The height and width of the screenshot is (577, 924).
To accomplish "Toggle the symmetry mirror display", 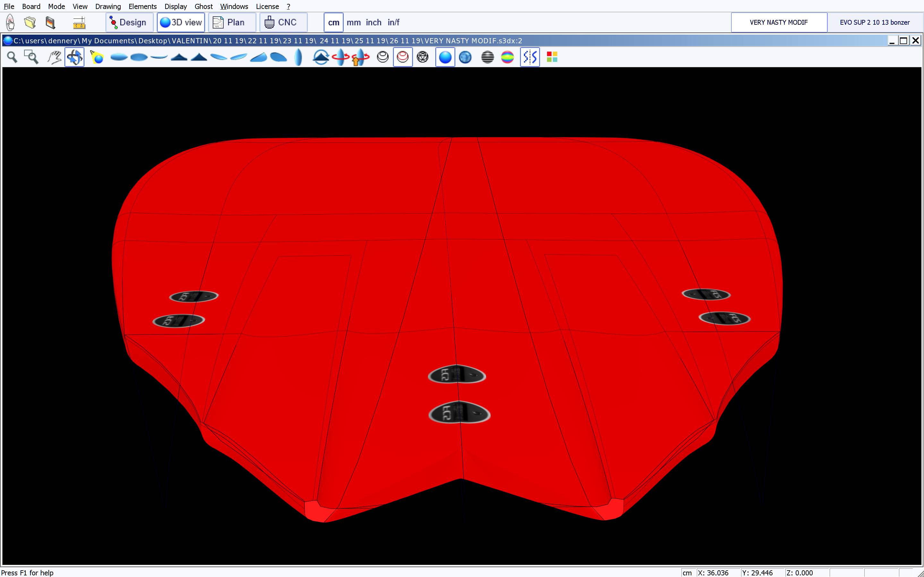I will (x=530, y=57).
